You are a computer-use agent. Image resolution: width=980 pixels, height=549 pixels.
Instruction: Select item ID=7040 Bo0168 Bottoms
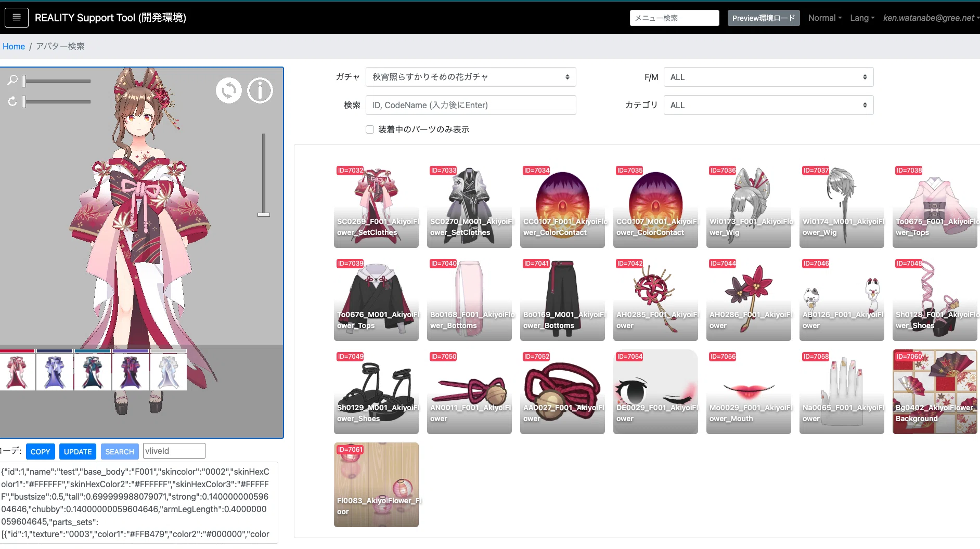pos(469,299)
